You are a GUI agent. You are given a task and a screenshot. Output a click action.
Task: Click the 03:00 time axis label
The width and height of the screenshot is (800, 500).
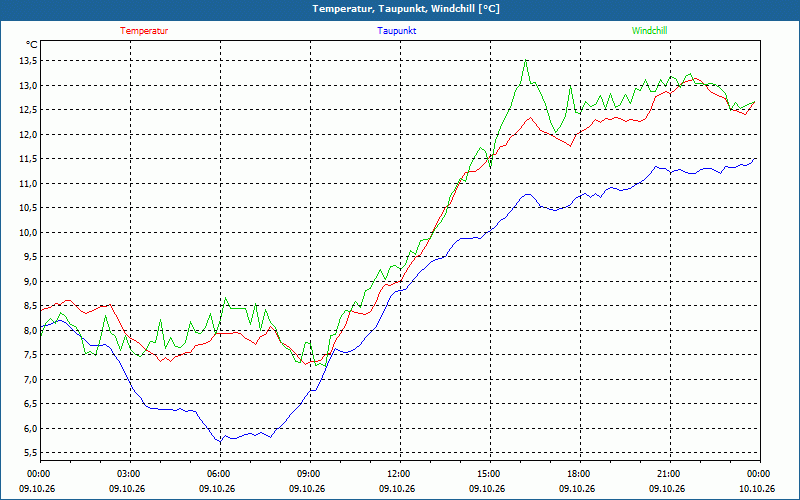click(x=130, y=473)
